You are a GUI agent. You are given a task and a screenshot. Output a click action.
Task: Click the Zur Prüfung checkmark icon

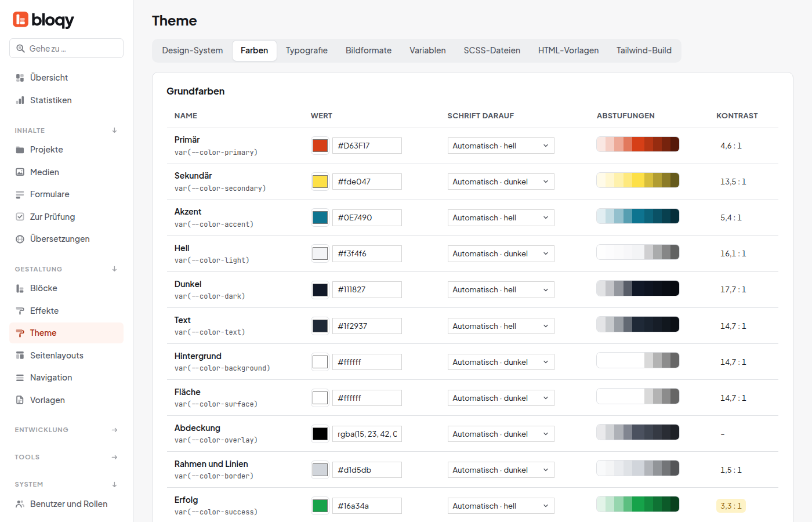20,217
